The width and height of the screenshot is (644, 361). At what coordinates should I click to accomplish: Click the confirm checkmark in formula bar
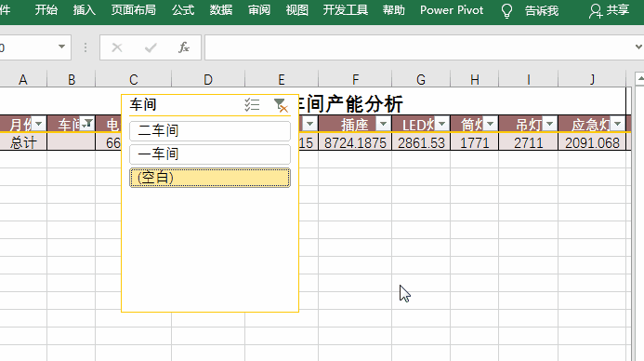pos(151,47)
